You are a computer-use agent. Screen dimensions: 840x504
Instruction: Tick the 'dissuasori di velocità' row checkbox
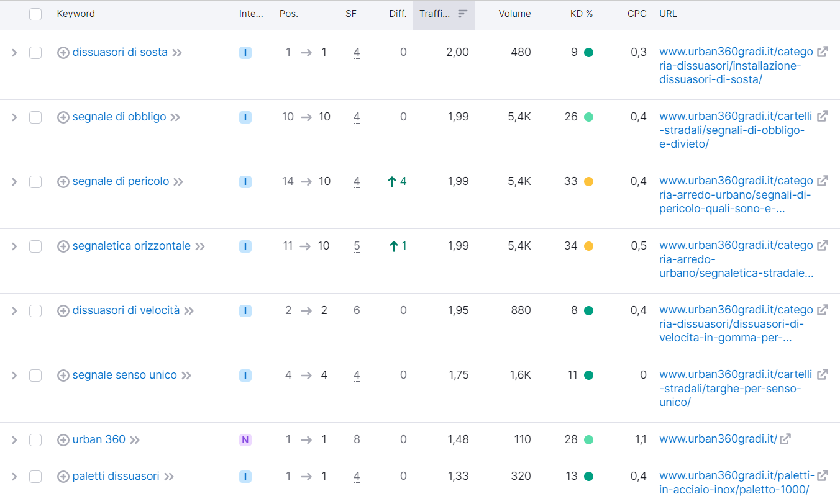pos(35,311)
